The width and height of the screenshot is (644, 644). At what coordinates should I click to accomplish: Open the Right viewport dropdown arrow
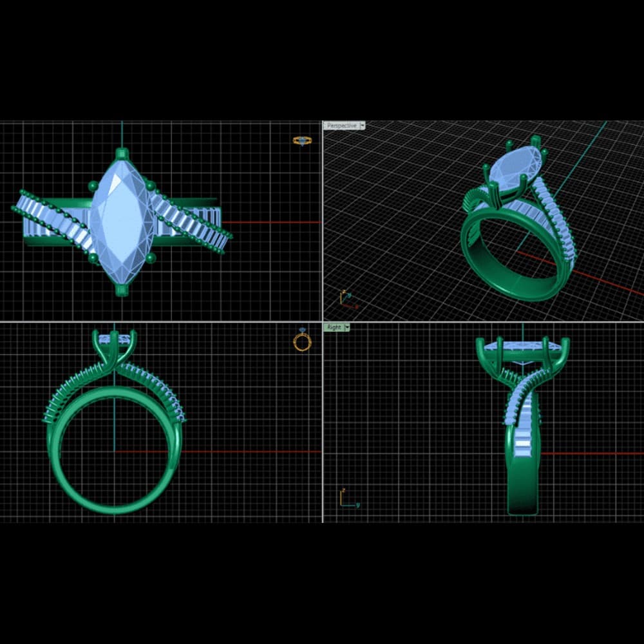click(347, 327)
